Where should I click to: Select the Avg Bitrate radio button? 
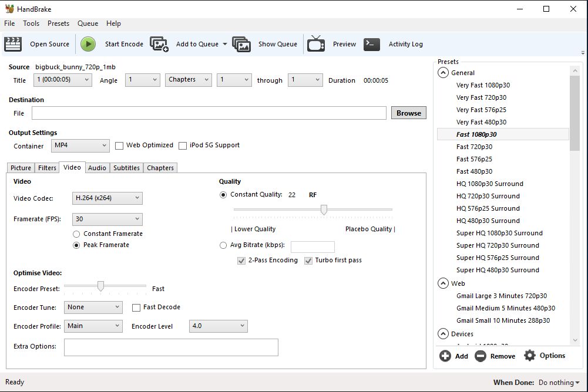point(223,245)
